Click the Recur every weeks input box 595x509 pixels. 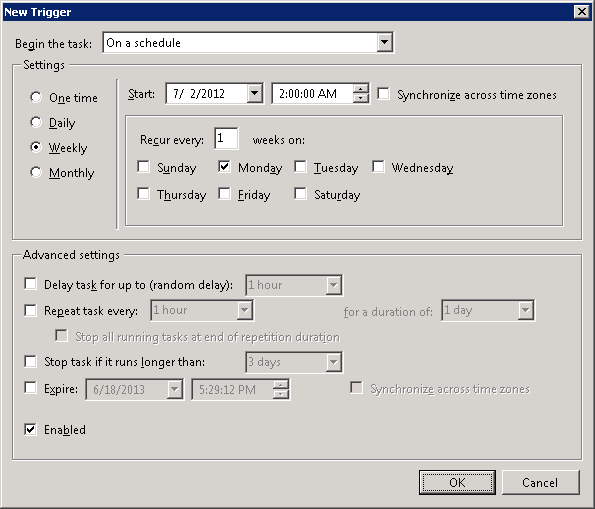226,139
